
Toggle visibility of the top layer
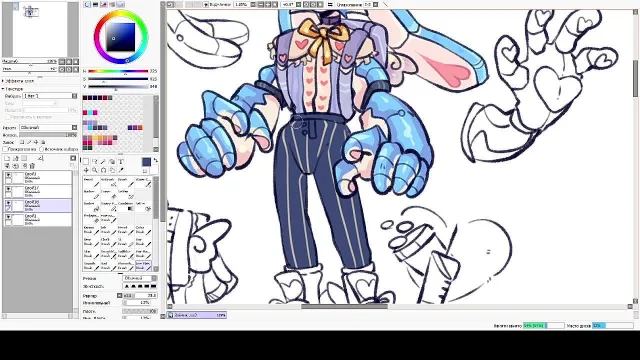coord(8,175)
